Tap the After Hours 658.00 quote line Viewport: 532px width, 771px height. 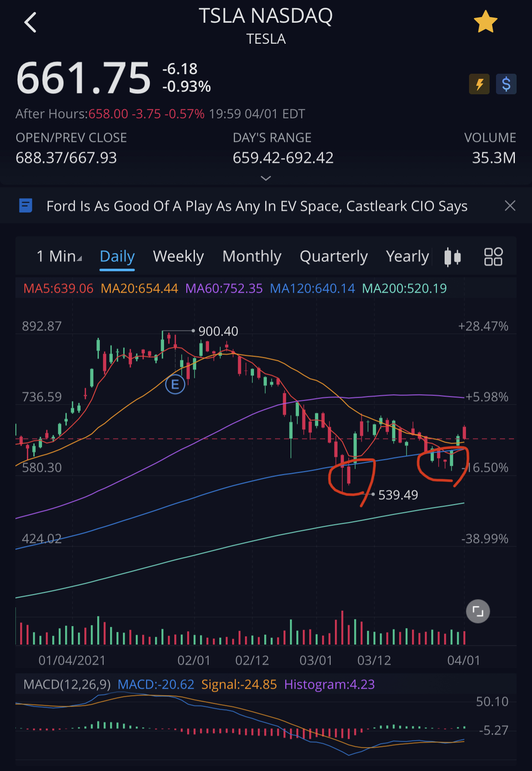pyautogui.click(x=160, y=114)
